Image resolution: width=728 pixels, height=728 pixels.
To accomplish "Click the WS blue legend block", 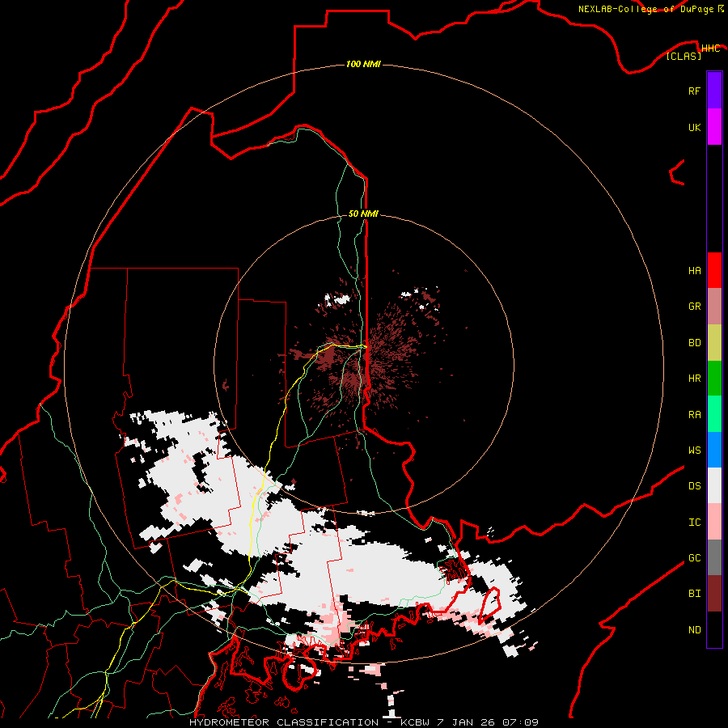I will pos(714,450).
